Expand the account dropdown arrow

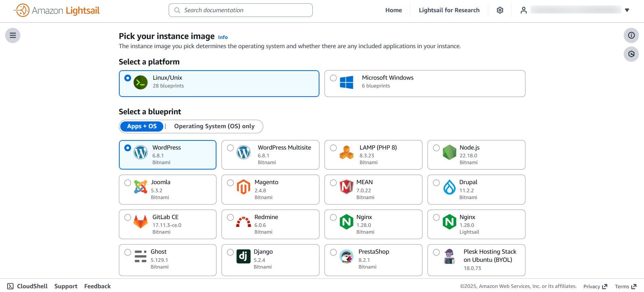click(627, 10)
